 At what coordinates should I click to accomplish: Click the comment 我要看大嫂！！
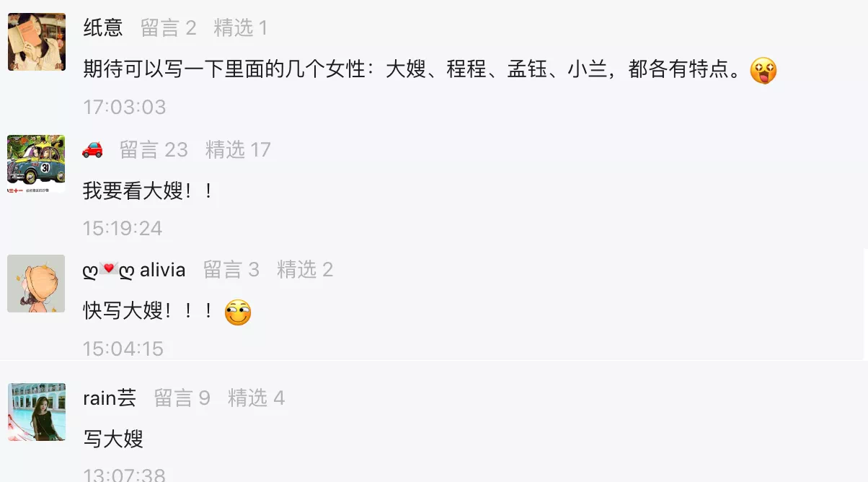coord(149,190)
